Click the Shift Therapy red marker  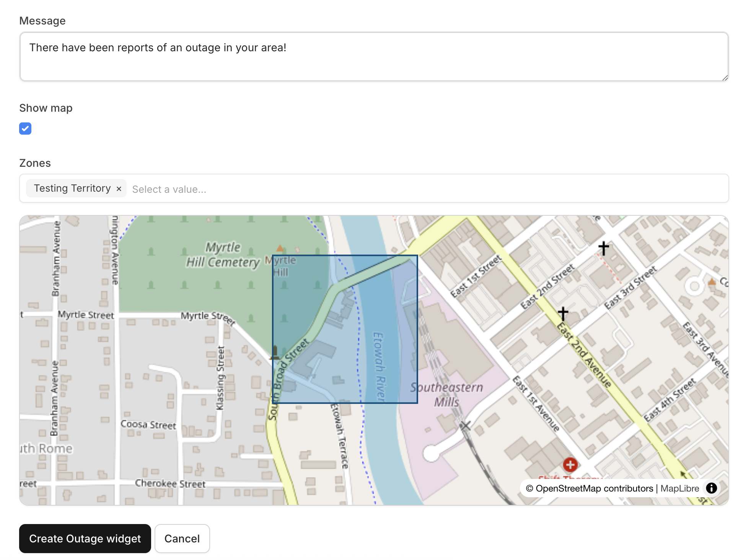coord(570,464)
